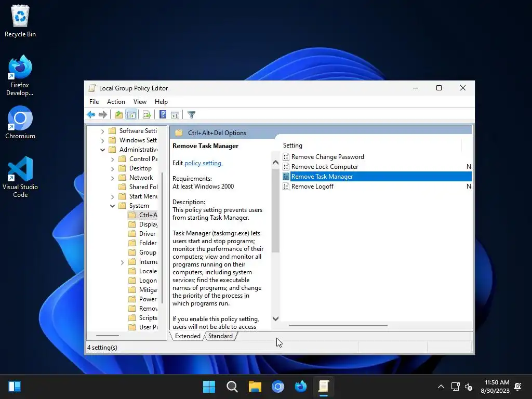The width and height of the screenshot is (532, 399).
Task: Open taskbar Search
Action: [x=232, y=387]
